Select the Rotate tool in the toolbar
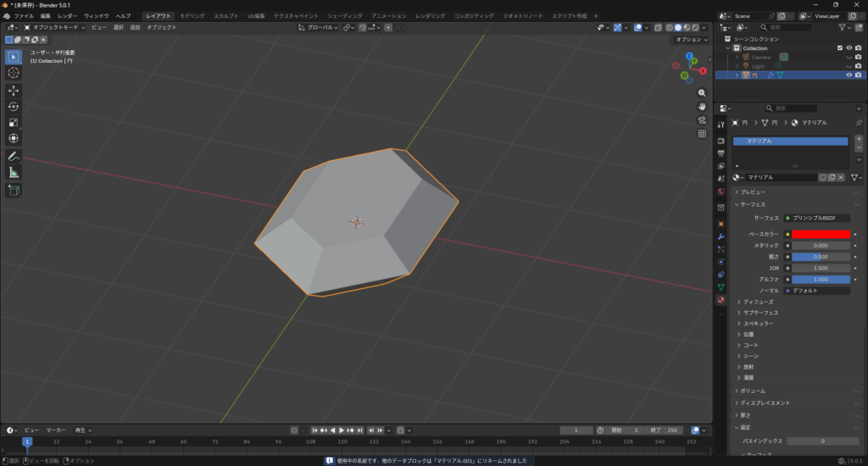This screenshot has height=466, width=868. pyautogui.click(x=14, y=106)
